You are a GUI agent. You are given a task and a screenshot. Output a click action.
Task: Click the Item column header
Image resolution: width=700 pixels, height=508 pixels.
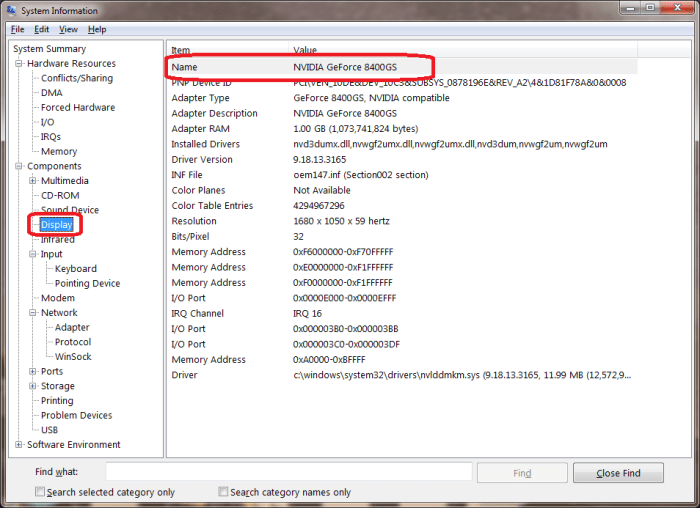[x=228, y=50]
